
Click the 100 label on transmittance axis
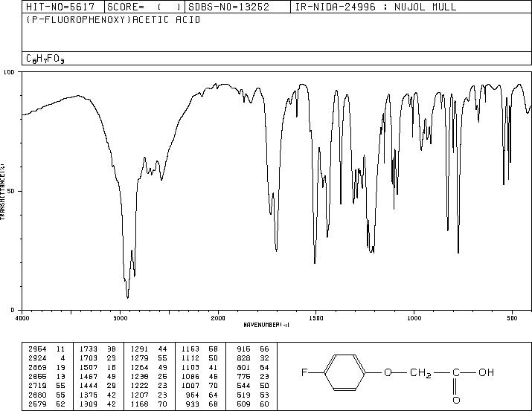(x=9, y=72)
